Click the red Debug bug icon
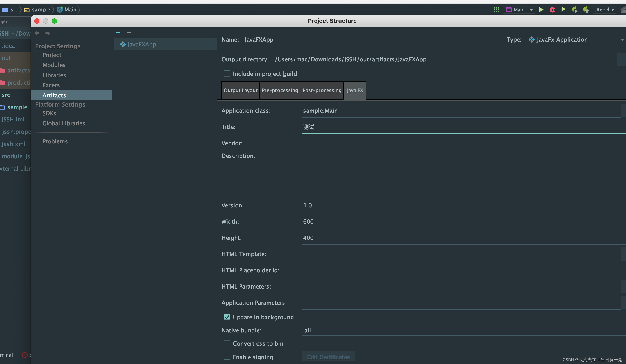 click(552, 10)
